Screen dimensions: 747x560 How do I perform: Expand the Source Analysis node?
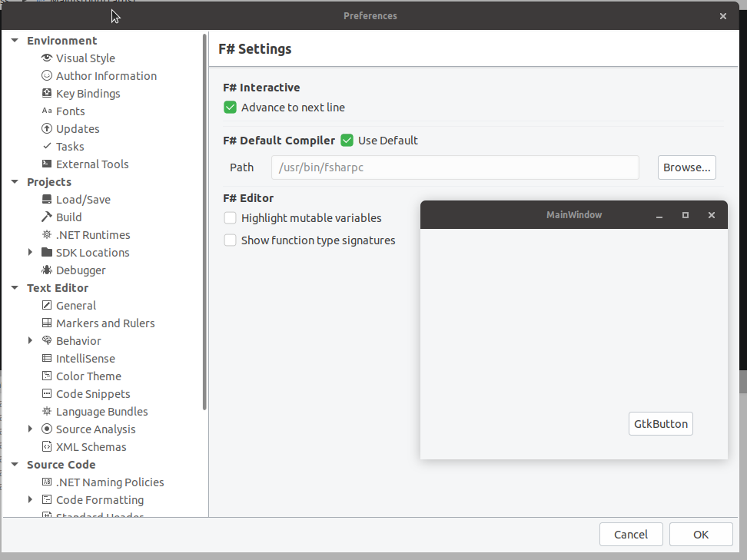[30, 429]
